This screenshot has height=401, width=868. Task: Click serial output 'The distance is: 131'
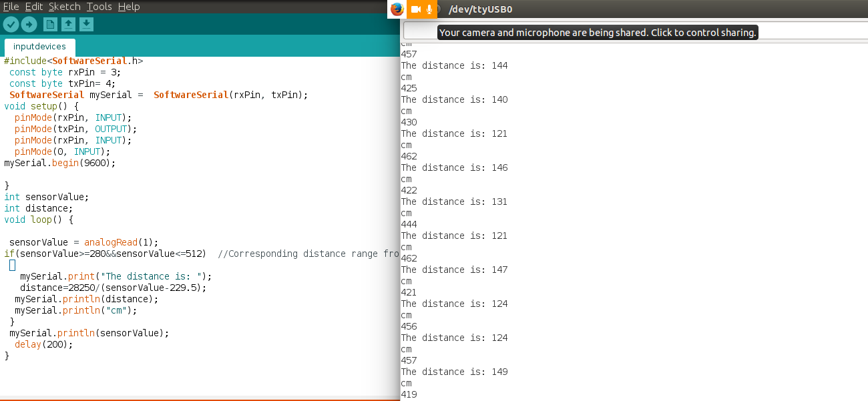point(454,202)
